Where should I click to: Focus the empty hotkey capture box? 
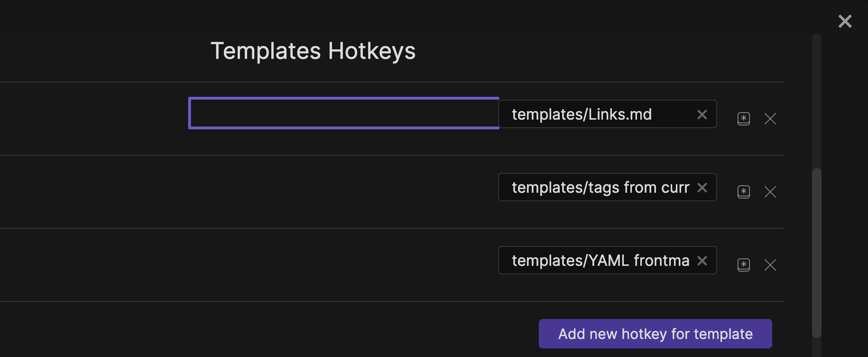343,113
